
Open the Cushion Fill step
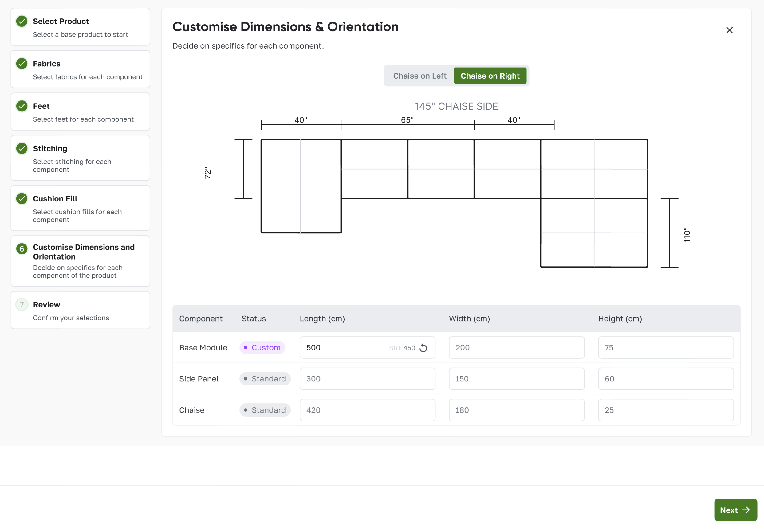point(80,208)
